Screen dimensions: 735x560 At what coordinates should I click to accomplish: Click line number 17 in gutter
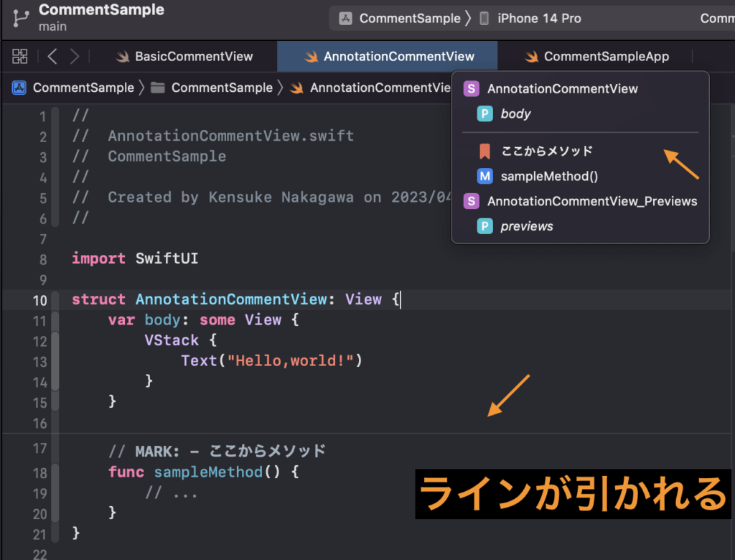point(40,449)
